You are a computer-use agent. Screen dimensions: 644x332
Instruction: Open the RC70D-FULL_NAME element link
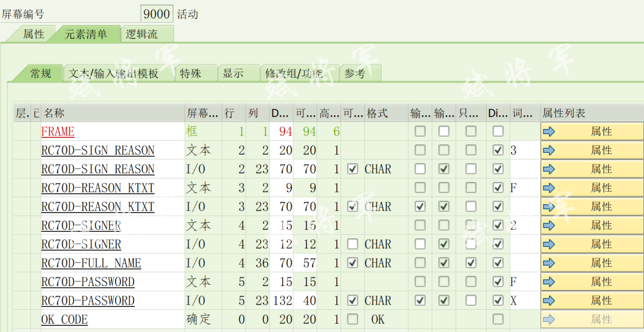91,263
